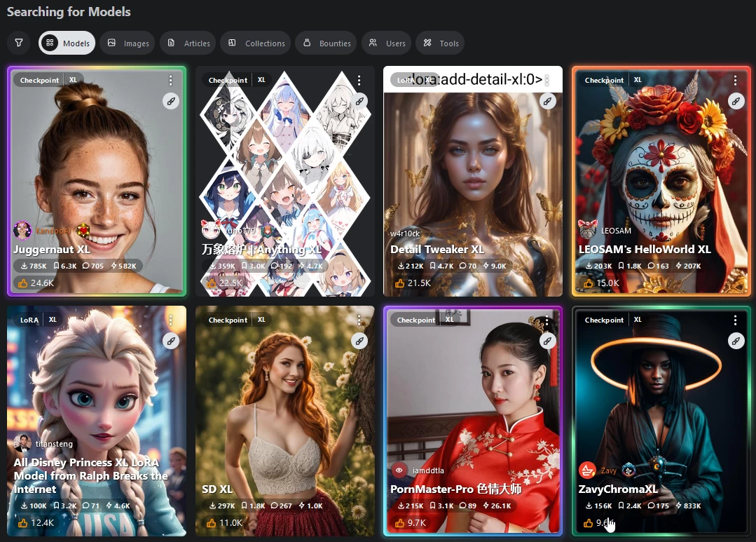Screen dimensions: 756x542
Task: Click the titansteng creator avatar
Action: (x=22, y=443)
